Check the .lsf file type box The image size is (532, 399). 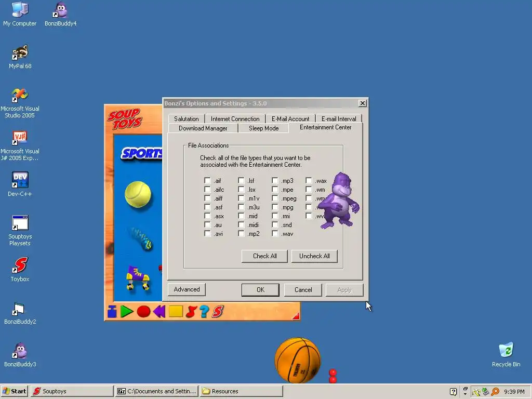241,180
